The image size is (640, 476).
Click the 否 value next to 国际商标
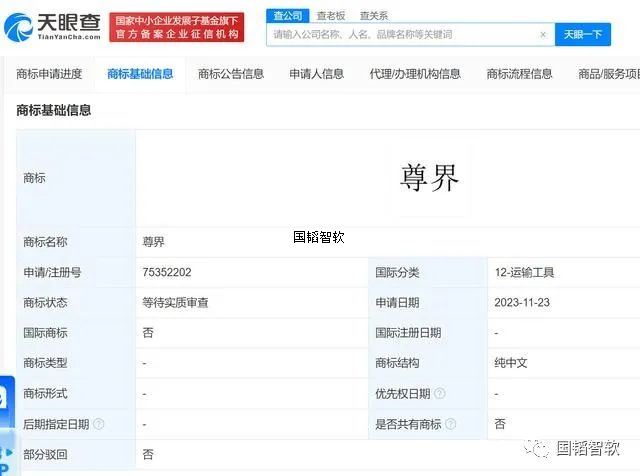coord(148,333)
